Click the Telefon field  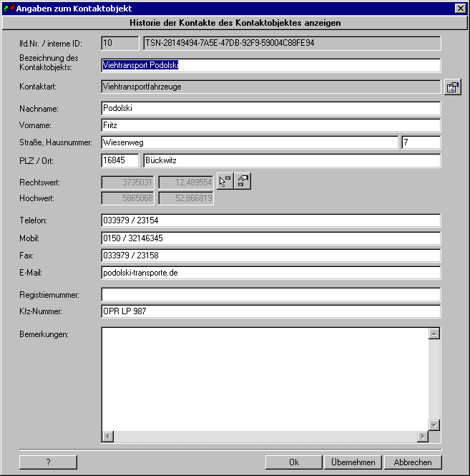click(270, 220)
